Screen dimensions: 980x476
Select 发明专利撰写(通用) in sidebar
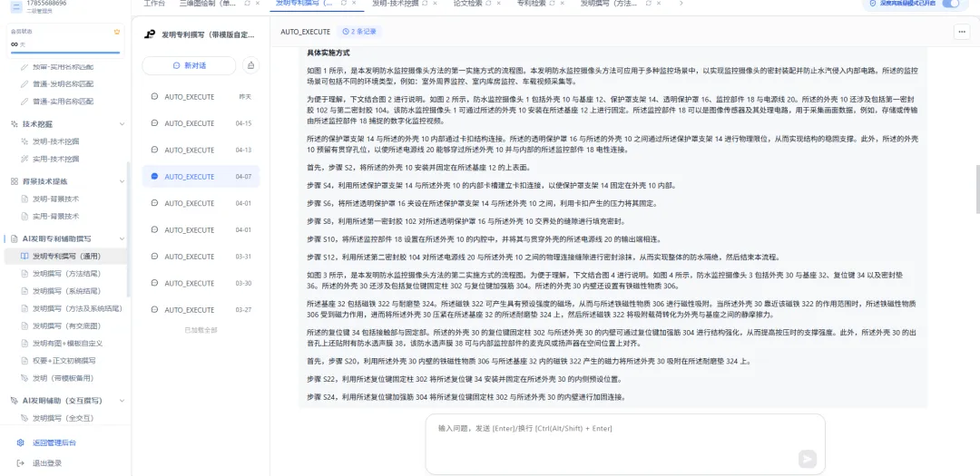point(65,256)
